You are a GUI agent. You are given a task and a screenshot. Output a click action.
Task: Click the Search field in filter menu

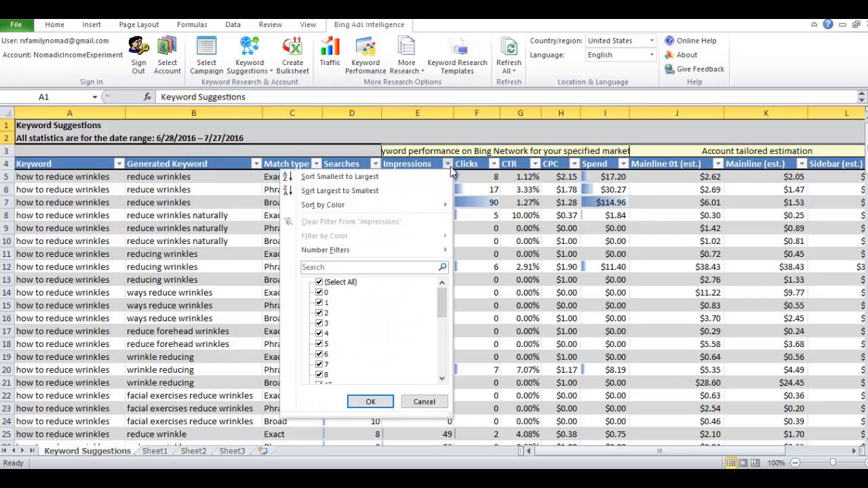pyautogui.click(x=369, y=267)
